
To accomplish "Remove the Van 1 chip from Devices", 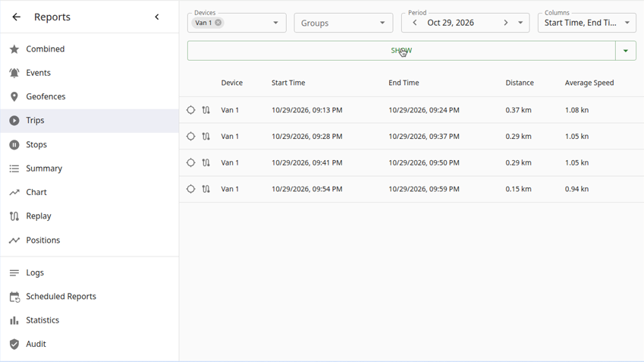I will coord(218,23).
